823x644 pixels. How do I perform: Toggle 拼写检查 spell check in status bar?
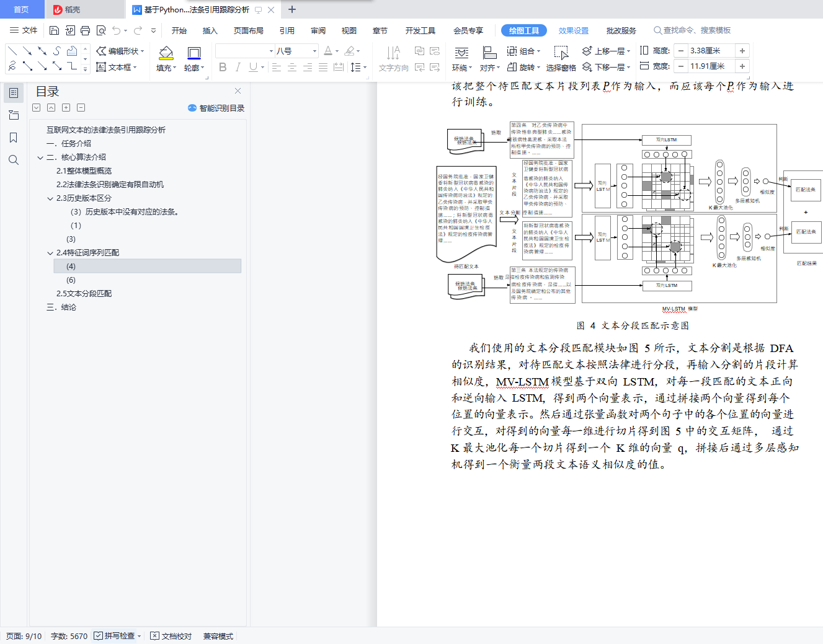pyautogui.click(x=115, y=636)
